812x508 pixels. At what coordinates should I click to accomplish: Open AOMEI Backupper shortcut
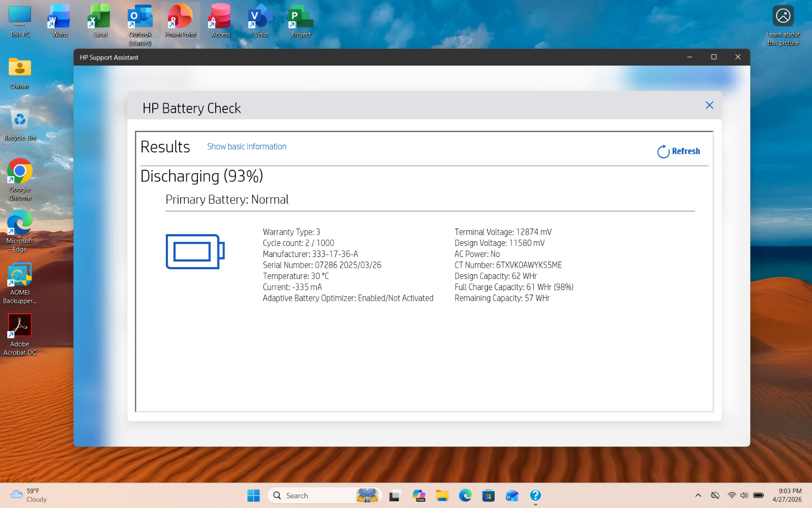[20, 283]
